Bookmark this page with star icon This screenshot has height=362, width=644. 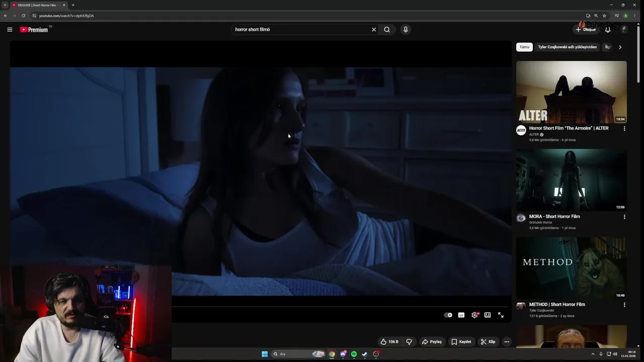coord(604,16)
